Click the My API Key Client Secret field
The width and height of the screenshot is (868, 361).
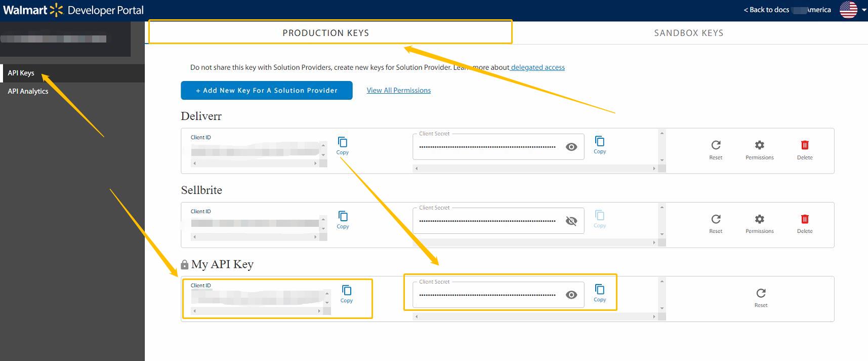point(499,295)
